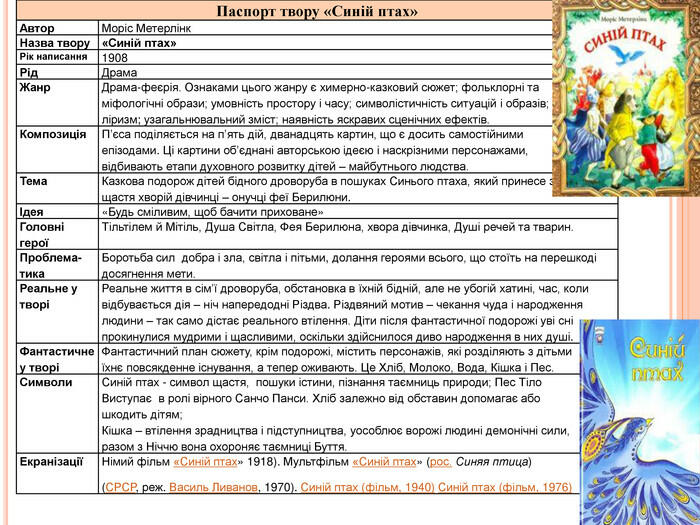700x525 pixels.
Task: Click the text «Німий фільм»
Action: point(135,462)
